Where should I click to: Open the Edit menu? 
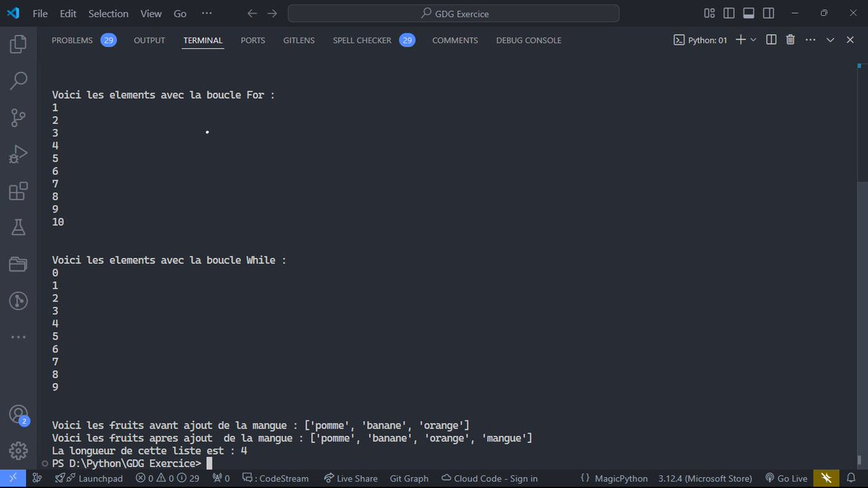click(x=68, y=14)
